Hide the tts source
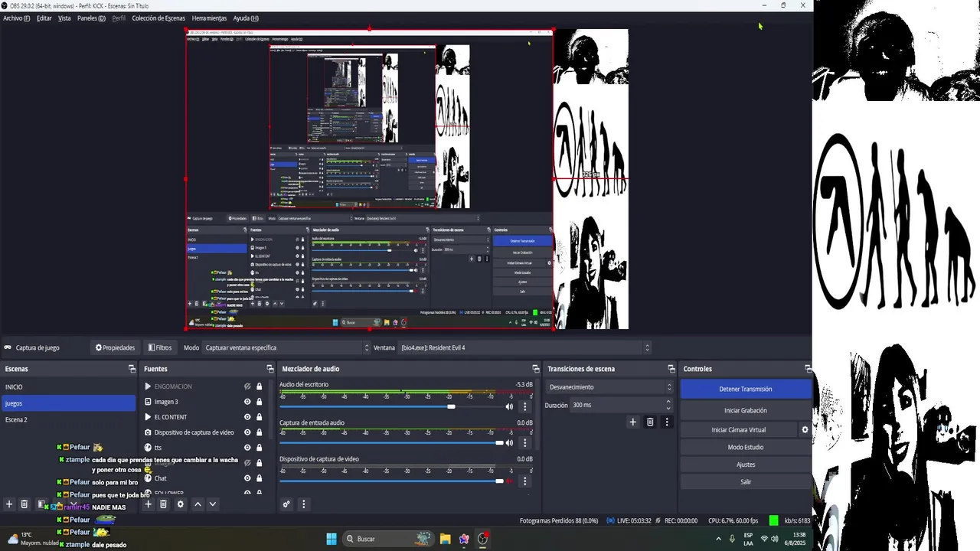The width and height of the screenshot is (980, 551). point(247,448)
